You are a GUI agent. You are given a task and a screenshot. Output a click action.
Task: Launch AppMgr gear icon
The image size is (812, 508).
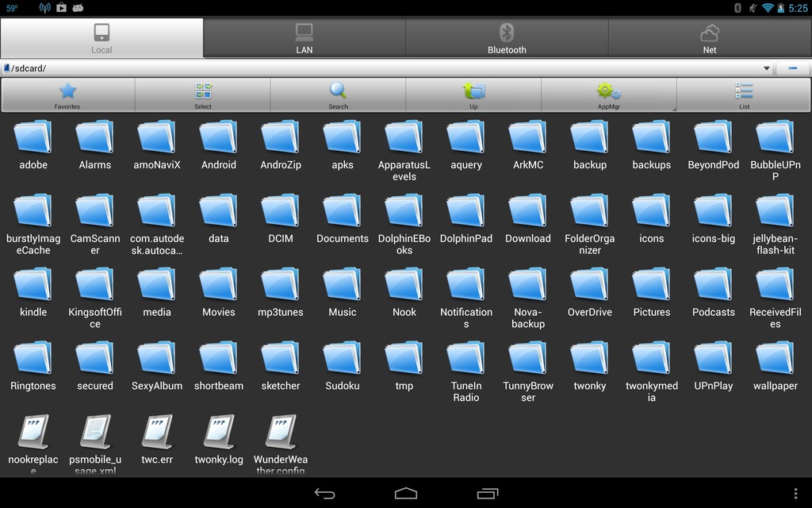tap(608, 90)
